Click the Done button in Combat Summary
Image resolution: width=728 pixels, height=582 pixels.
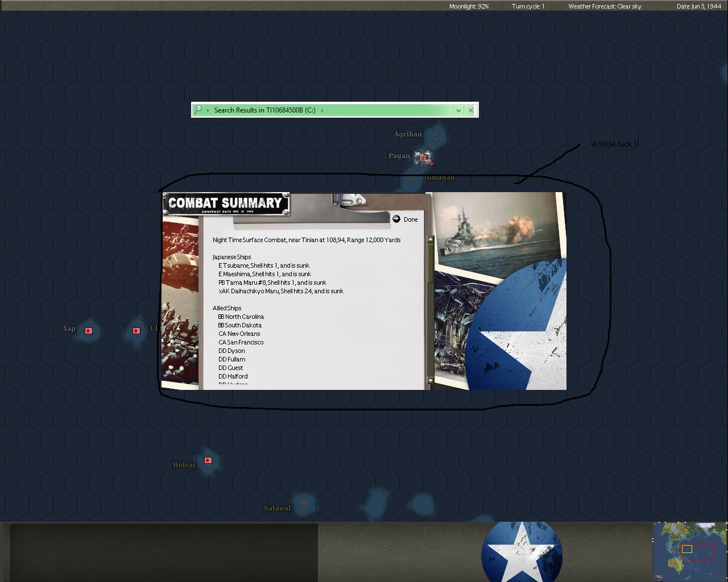(411, 219)
